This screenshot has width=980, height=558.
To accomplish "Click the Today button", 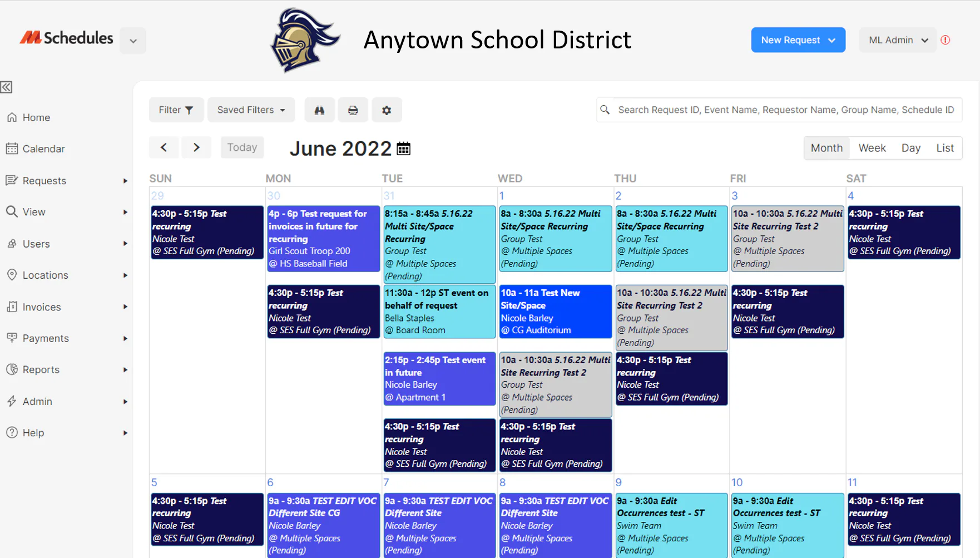I will 242,147.
